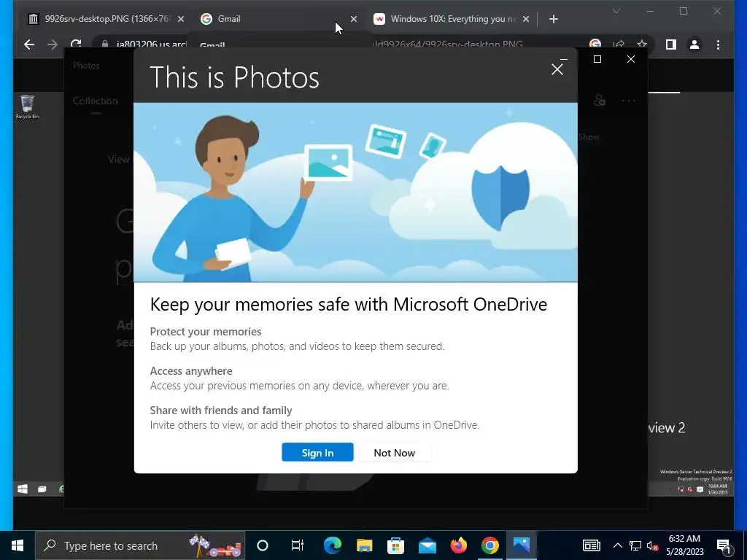Click the taskbar search box
The height and width of the screenshot is (560, 747).
(140, 545)
